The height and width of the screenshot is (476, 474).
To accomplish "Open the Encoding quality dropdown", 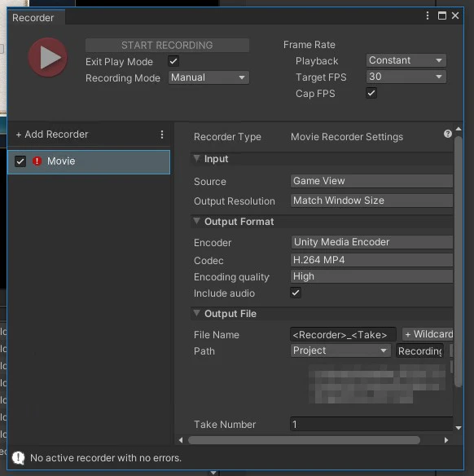I will pyautogui.click(x=371, y=276).
